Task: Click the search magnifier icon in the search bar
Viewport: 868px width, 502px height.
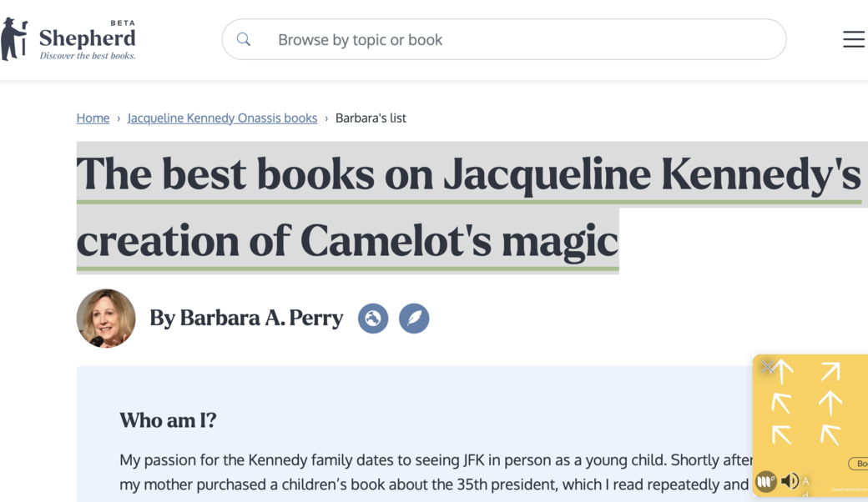Action: (x=243, y=39)
